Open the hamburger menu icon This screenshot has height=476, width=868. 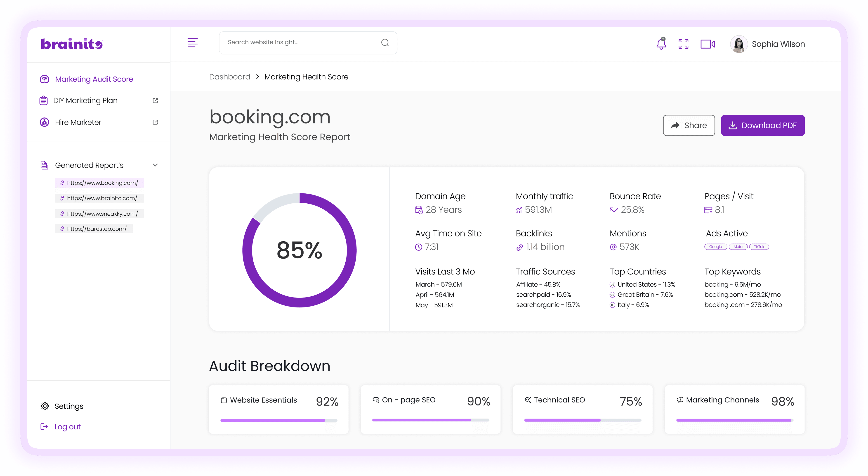pyautogui.click(x=192, y=43)
